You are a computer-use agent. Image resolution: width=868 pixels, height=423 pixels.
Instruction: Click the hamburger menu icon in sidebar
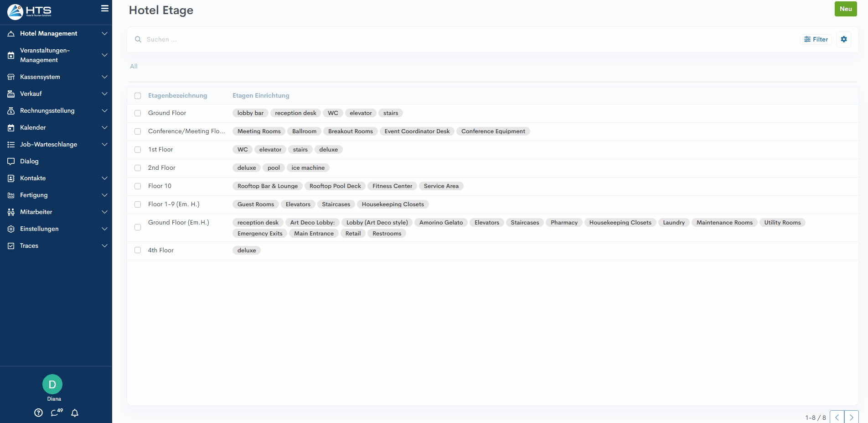point(104,8)
